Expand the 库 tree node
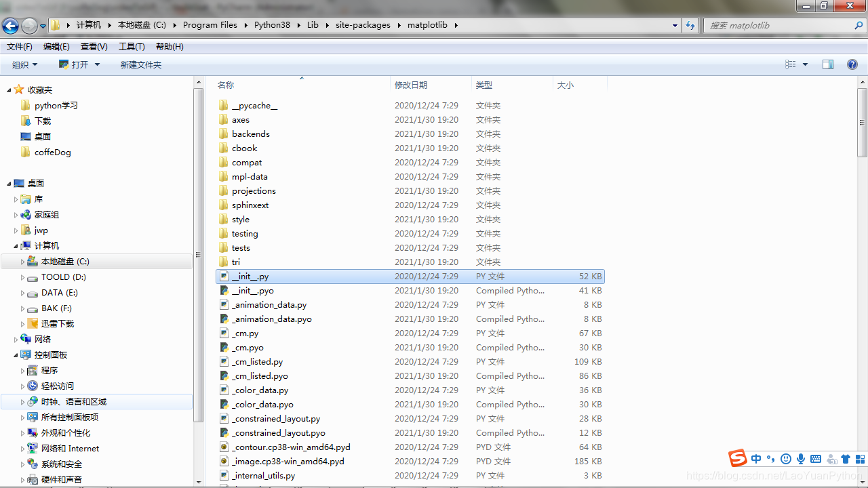 16,199
